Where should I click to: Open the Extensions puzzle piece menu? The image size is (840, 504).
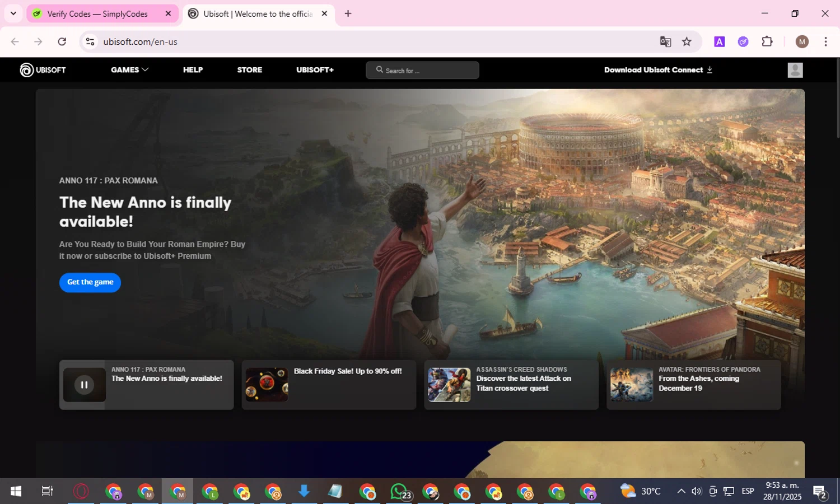tap(767, 42)
